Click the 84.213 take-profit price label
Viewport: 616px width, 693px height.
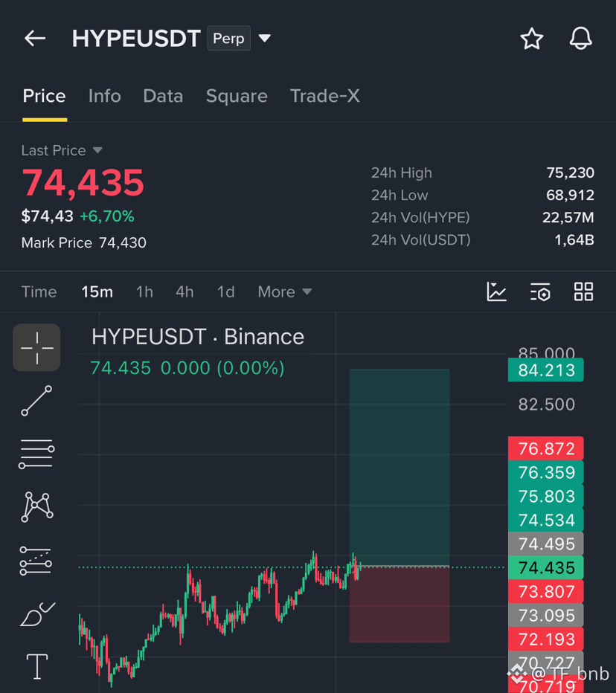pyautogui.click(x=545, y=370)
